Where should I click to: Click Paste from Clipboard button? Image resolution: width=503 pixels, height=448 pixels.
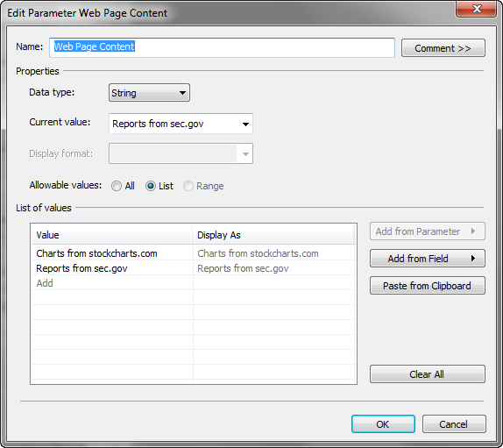pyautogui.click(x=428, y=285)
